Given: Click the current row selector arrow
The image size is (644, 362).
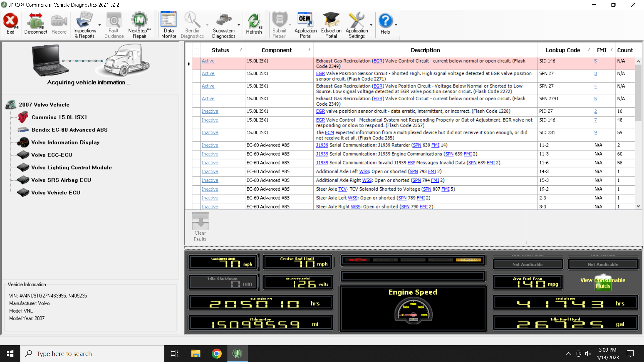Looking at the screenshot, I should click(189, 64).
